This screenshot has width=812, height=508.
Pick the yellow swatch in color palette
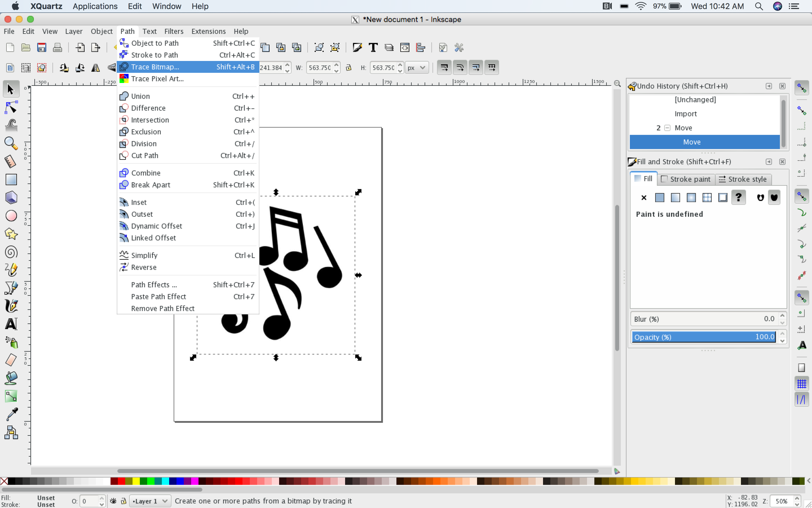point(136,481)
